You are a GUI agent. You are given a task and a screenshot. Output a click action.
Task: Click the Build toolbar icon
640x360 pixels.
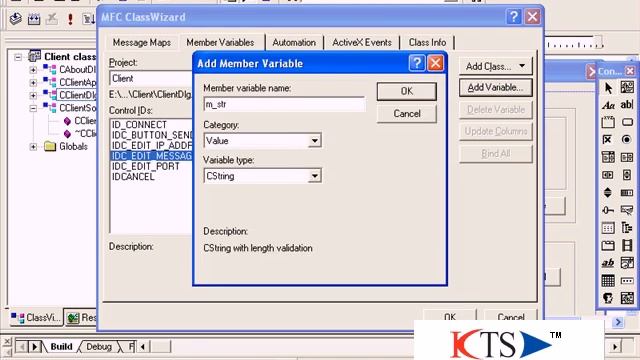coord(34,19)
